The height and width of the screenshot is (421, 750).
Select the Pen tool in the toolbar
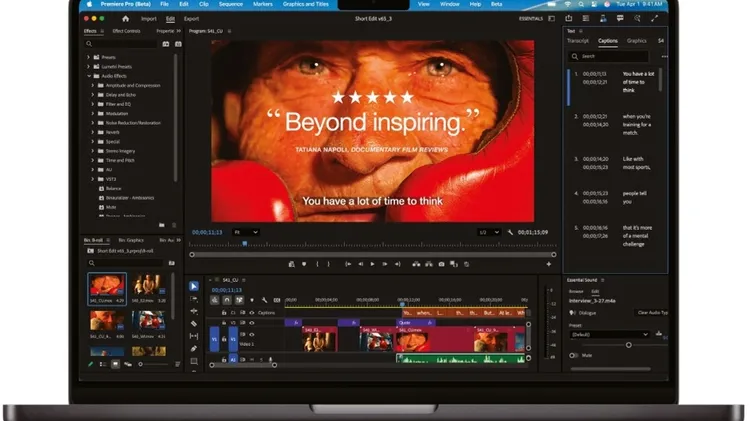tap(195, 349)
